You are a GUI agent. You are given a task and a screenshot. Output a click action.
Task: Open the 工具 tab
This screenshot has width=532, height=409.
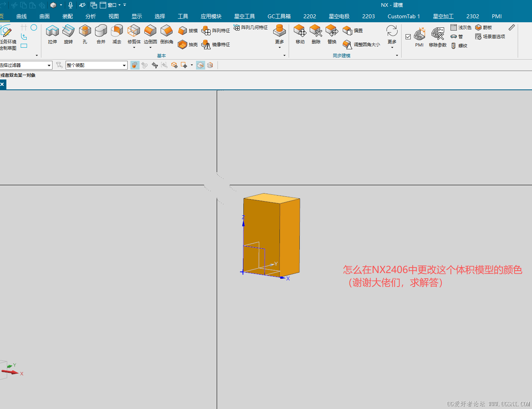click(x=183, y=16)
